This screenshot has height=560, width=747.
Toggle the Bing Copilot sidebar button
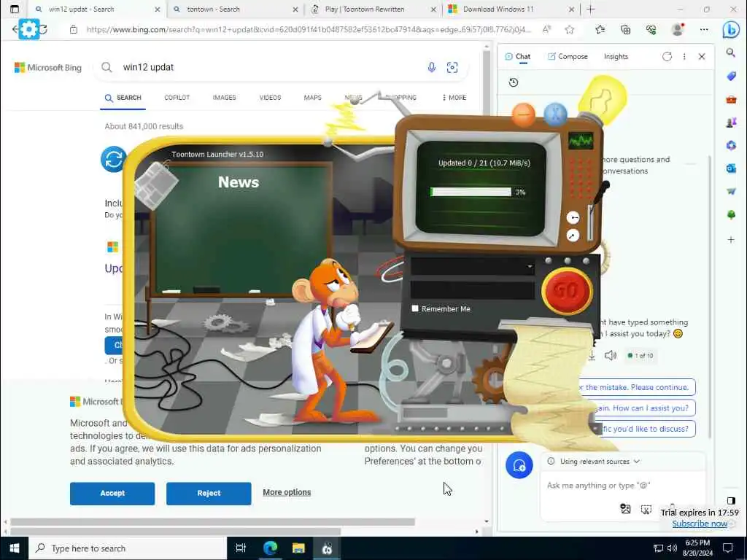point(730,29)
